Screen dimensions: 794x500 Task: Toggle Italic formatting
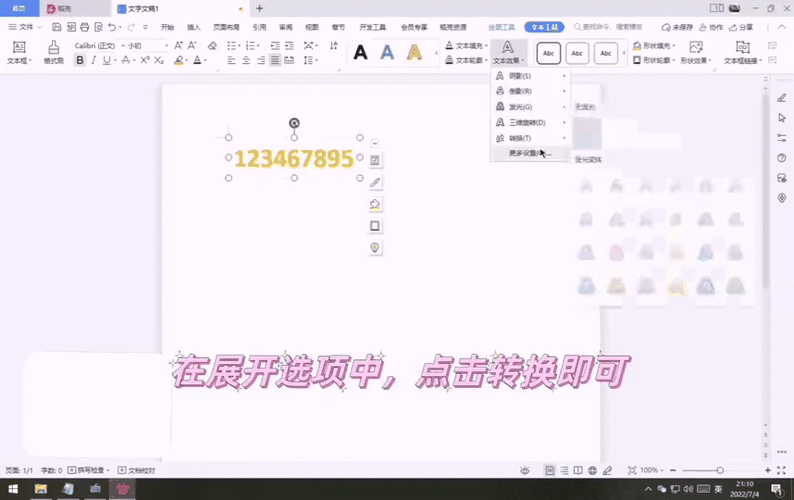tap(94, 60)
